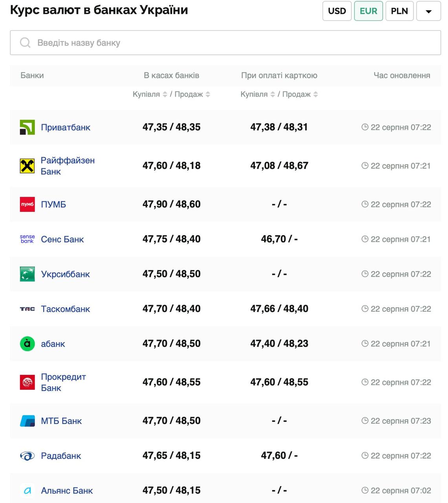448x503 pixels.
Task: Click the Радабанк eye logo icon
Action: click(x=27, y=456)
